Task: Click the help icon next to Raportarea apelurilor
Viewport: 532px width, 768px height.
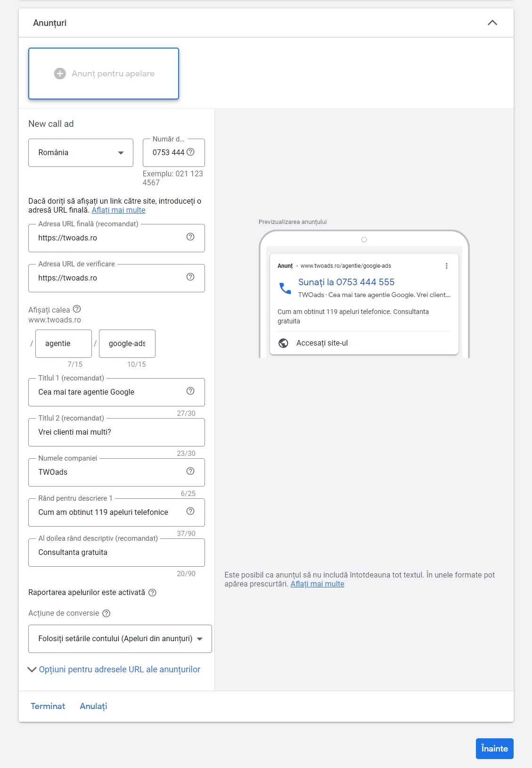Action: [x=152, y=593]
